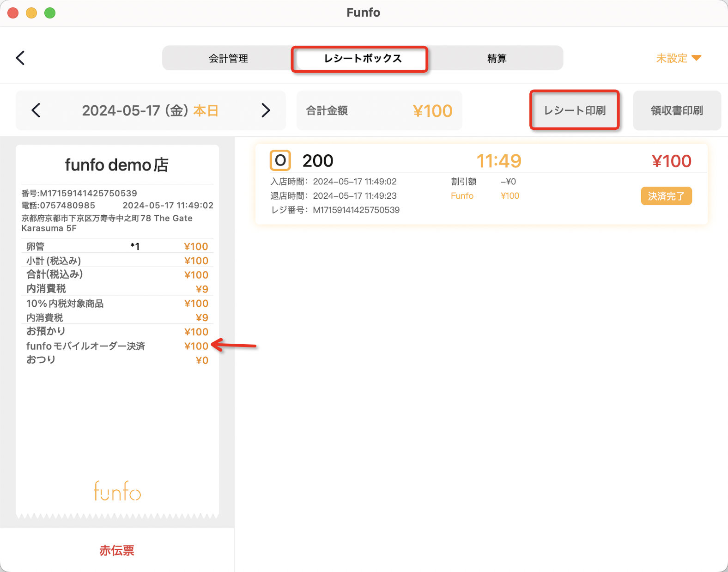Click the order time 11:49

click(499, 161)
